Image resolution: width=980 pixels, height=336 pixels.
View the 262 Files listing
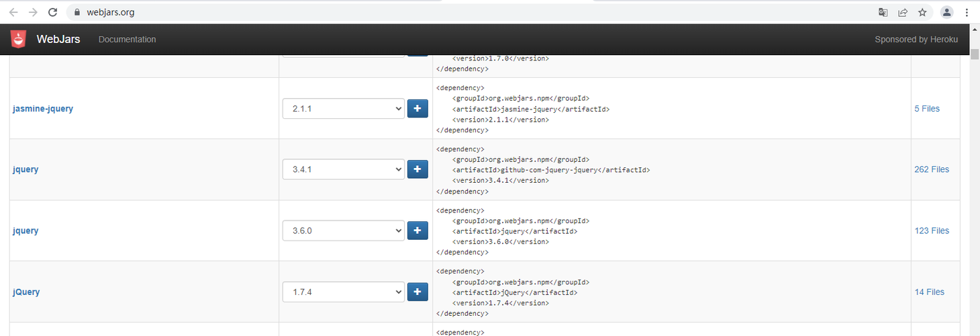[x=932, y=170]
